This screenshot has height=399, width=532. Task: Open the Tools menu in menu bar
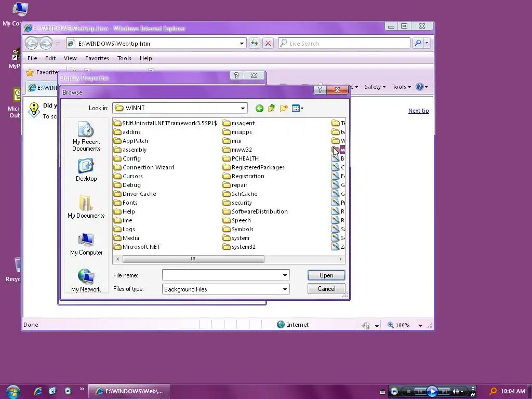point(124,58)
